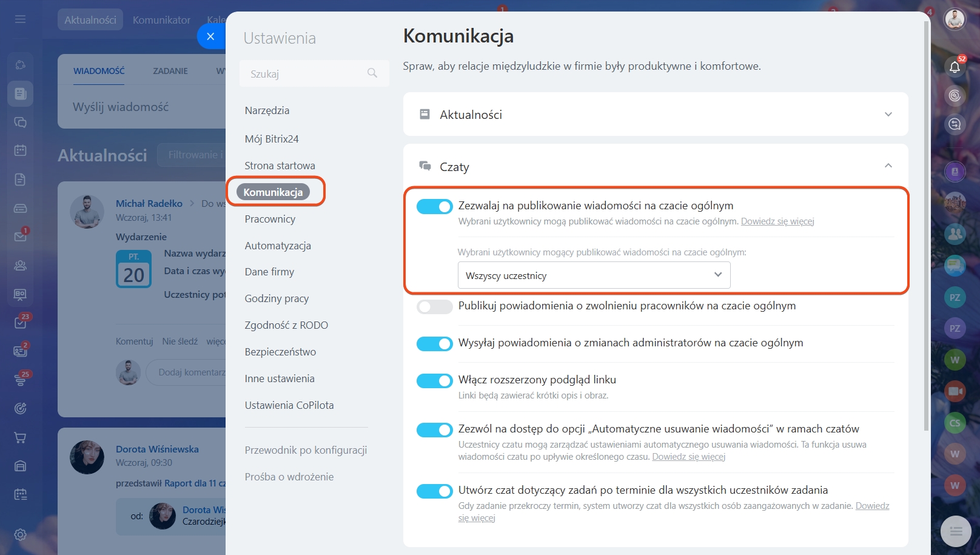
Task: Open the Wszyscy uczestnicy dropdown
Action: [x=594, y=275]
